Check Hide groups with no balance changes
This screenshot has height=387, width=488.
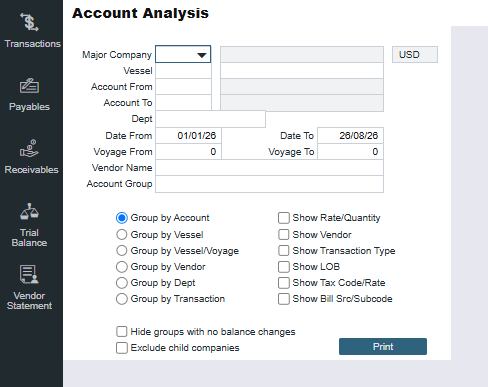(122, 332)
